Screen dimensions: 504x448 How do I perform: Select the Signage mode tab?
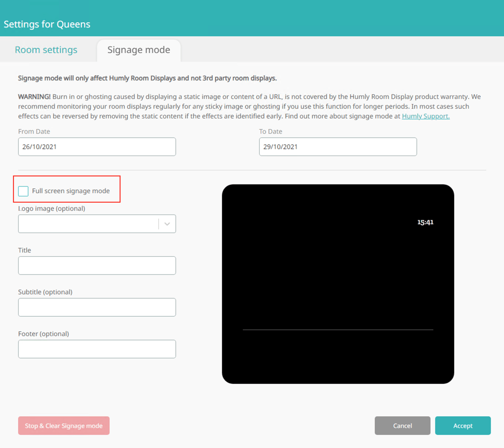(138, 50)
